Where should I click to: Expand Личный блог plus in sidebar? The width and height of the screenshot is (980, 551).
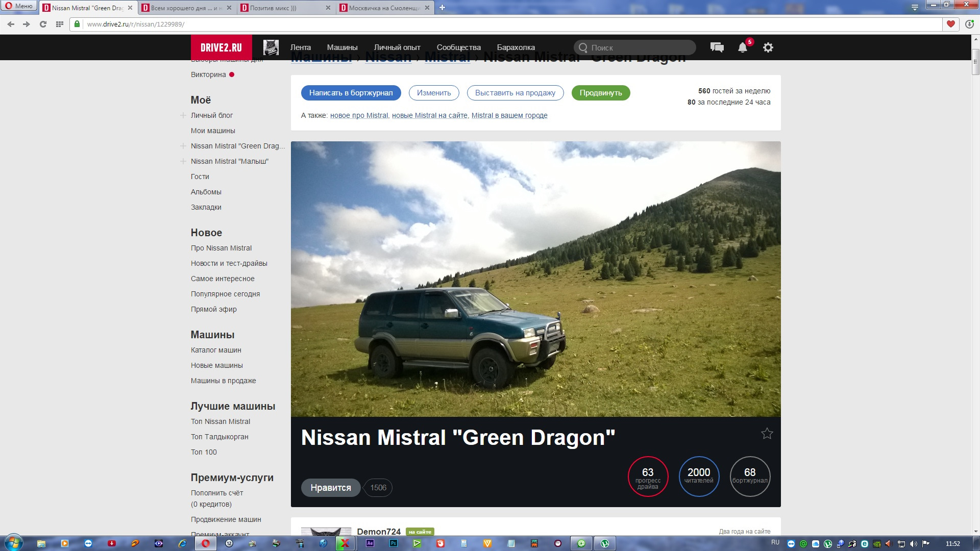[183, 115]
